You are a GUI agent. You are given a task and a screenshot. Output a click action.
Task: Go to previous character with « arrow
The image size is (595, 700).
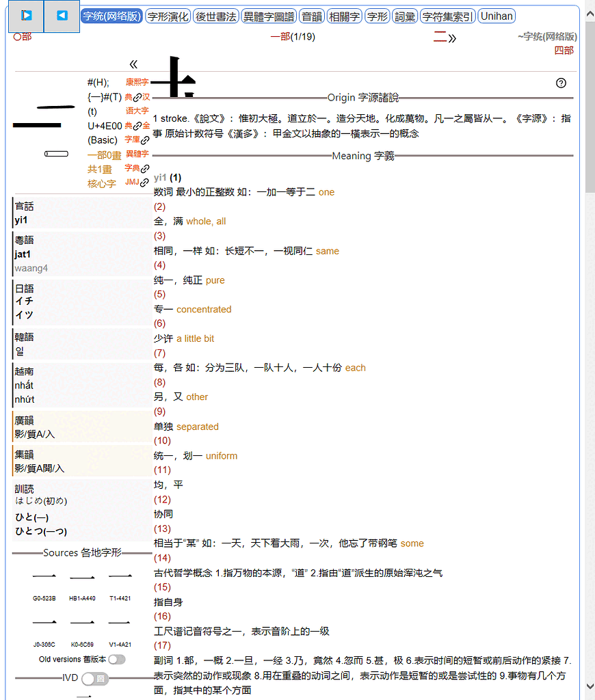133,64
